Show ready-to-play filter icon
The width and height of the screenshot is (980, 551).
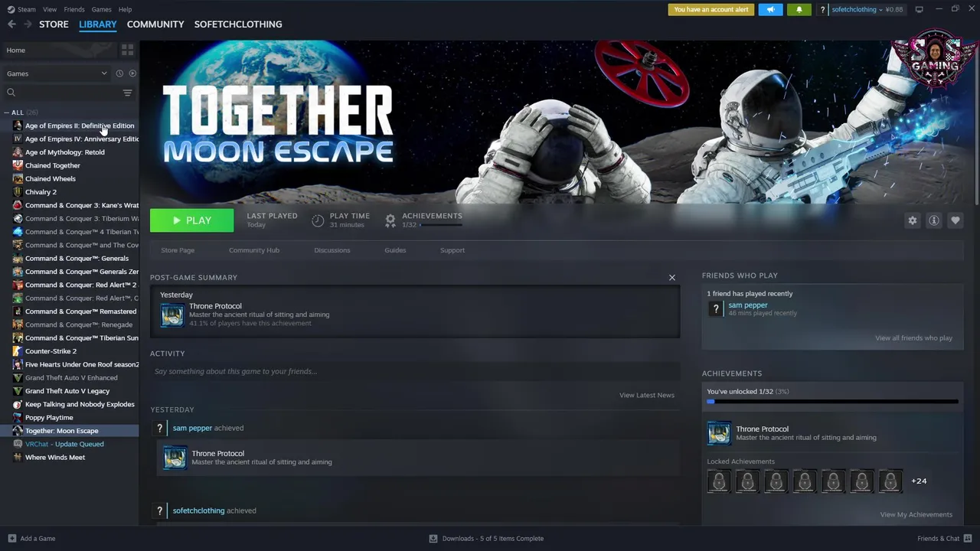[x=132, y=73]
